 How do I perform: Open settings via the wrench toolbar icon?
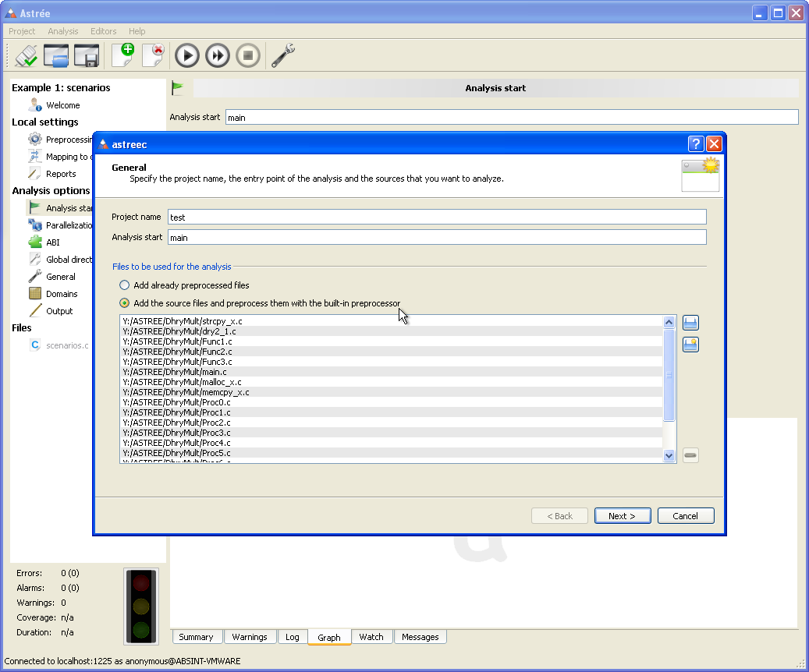282,55
